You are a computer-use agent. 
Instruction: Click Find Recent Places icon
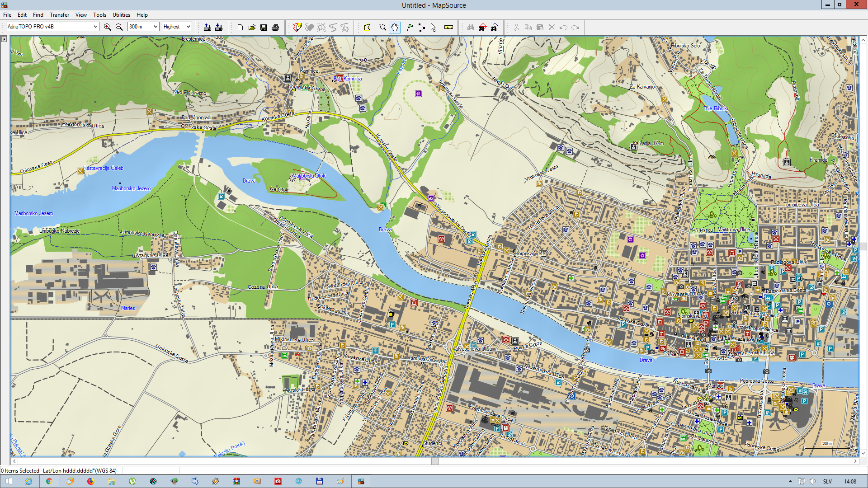[495, 27]
